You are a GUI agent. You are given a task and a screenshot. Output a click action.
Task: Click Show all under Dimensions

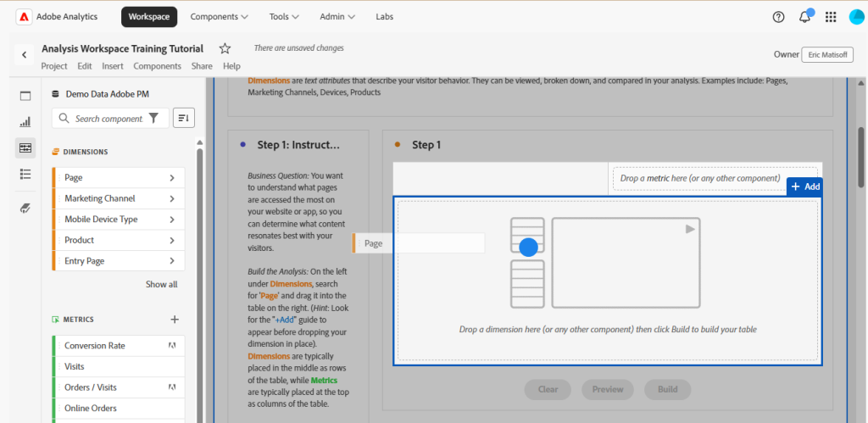pos(161,285)
